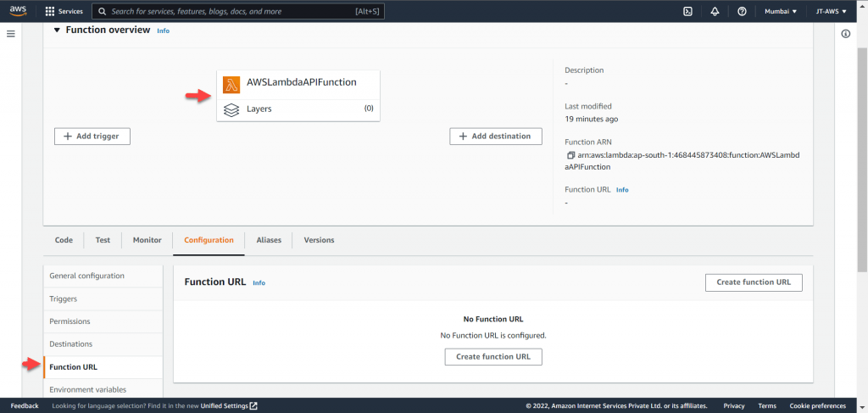Click the Function ARN text value
868x413 pixels.
(682, 161)
